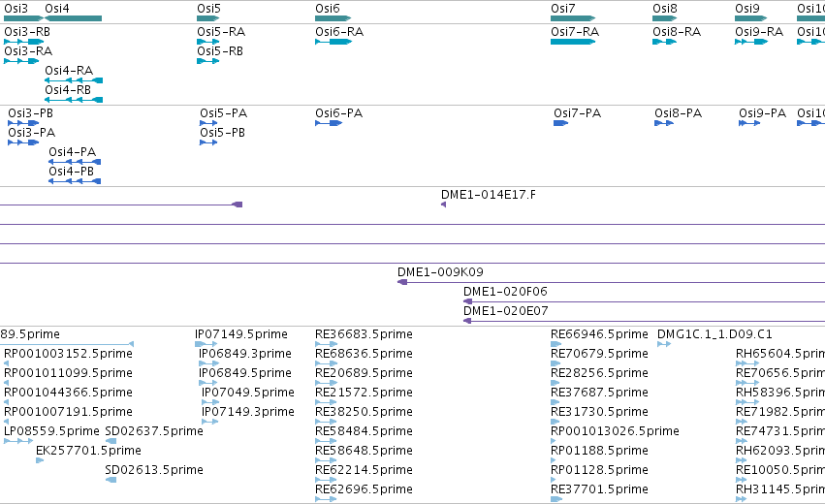Choose the Osi9 gene bar

click(750, 18)
